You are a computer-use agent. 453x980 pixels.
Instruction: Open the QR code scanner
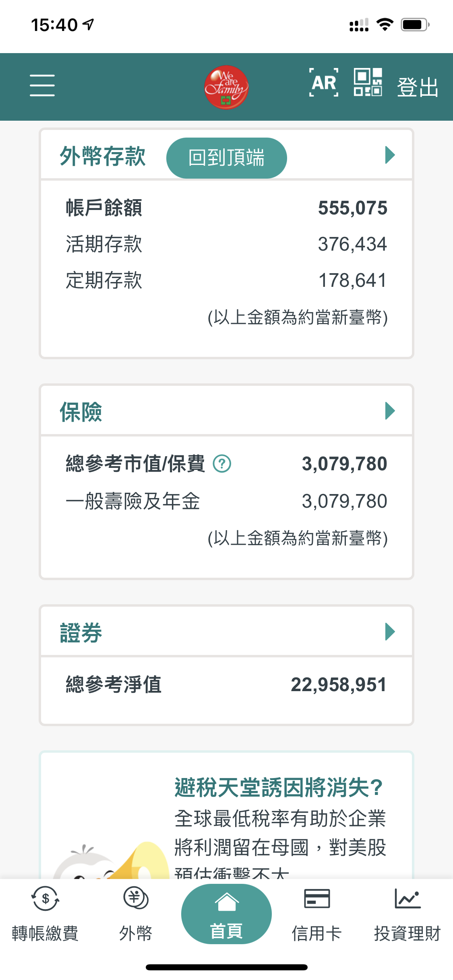click(x=368, y=82)
